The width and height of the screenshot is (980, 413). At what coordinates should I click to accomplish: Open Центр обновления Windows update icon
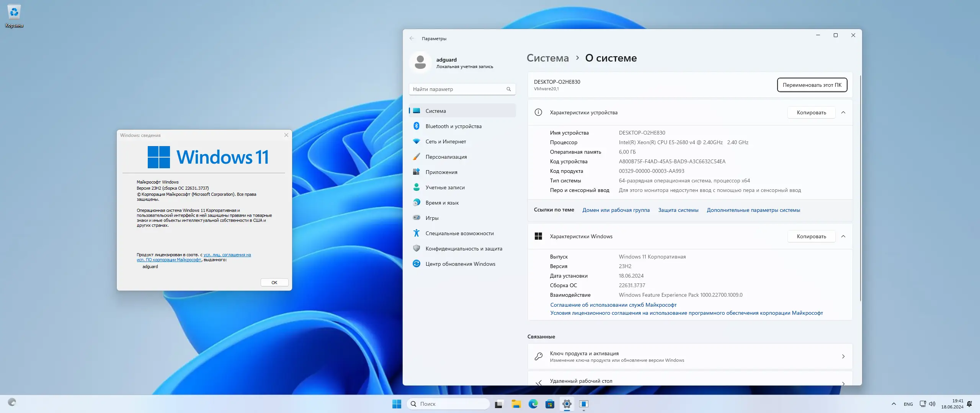coord(416,264)
